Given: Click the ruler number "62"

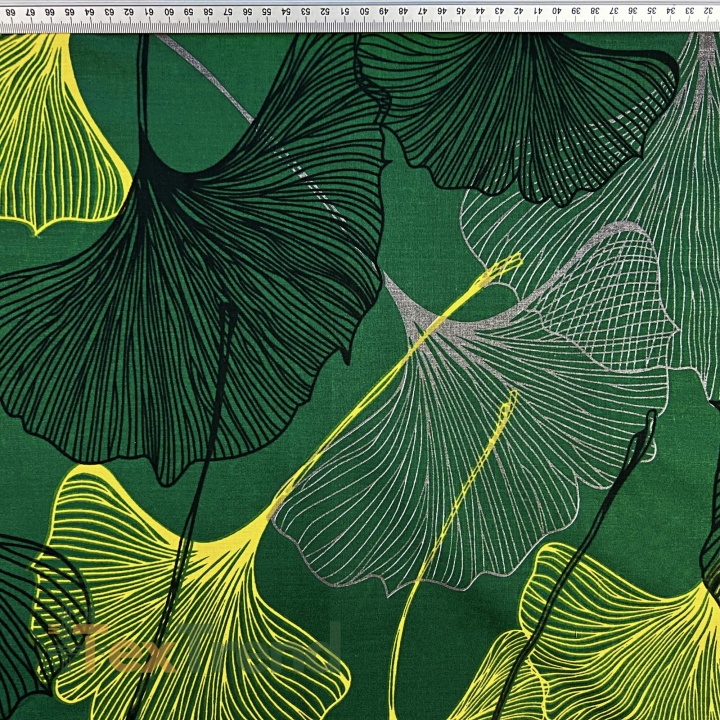Looking at the screenshot, I should [x=129, y=12].
